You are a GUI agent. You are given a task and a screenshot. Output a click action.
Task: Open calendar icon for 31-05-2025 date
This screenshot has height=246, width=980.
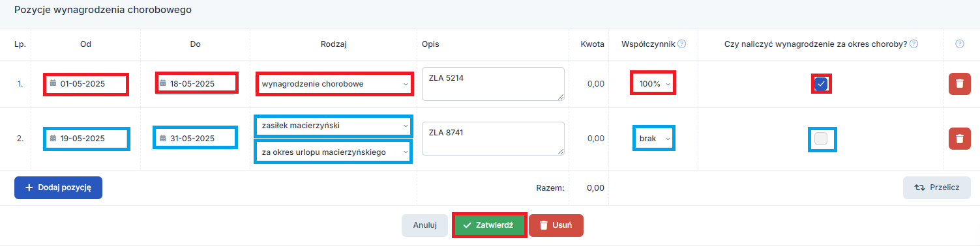163,139
